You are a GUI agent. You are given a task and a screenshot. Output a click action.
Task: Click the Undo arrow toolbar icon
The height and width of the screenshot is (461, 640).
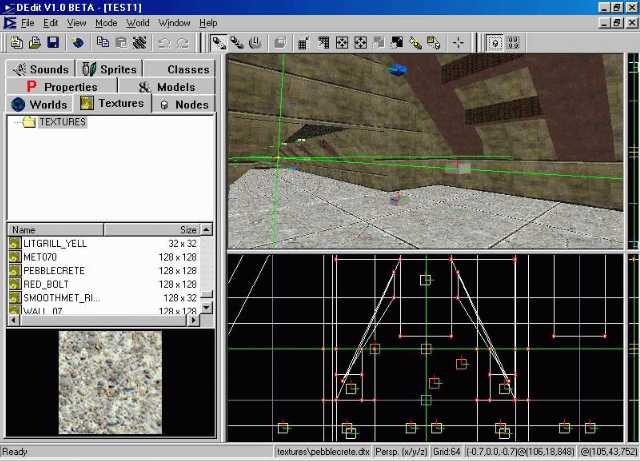pyautogui.click(x=164, y=42)
